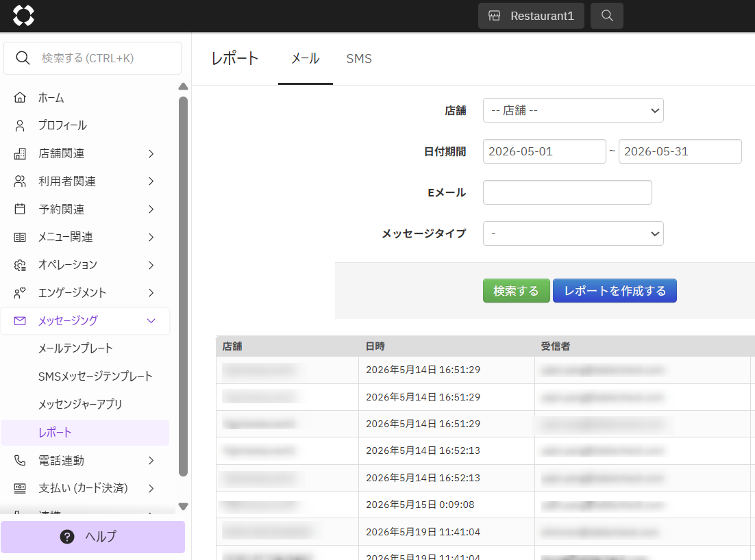
Task: Open the メッセージタイプ dropdown
Action: [x=573, y=233]
